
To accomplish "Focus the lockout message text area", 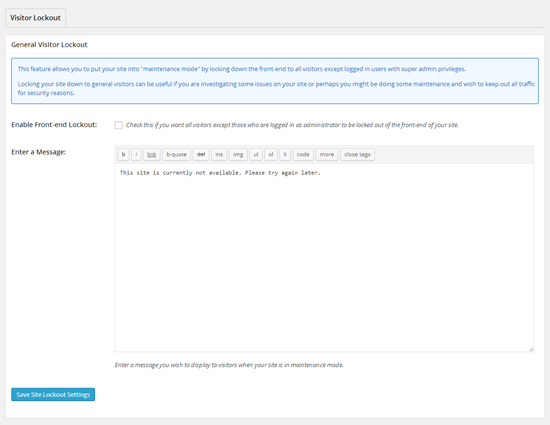I will [324, 258].
